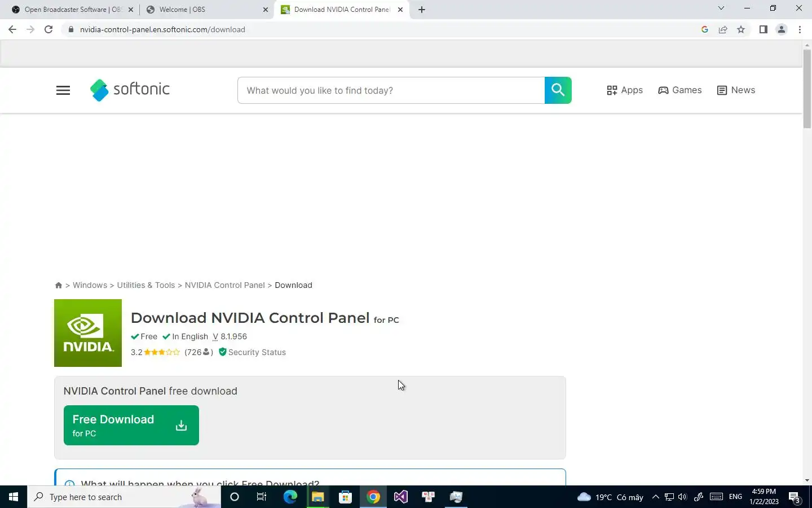Viewport: 812px width, 508px height.
Task: Open Task View in taskbar
Action: click(x=262, y=497)
